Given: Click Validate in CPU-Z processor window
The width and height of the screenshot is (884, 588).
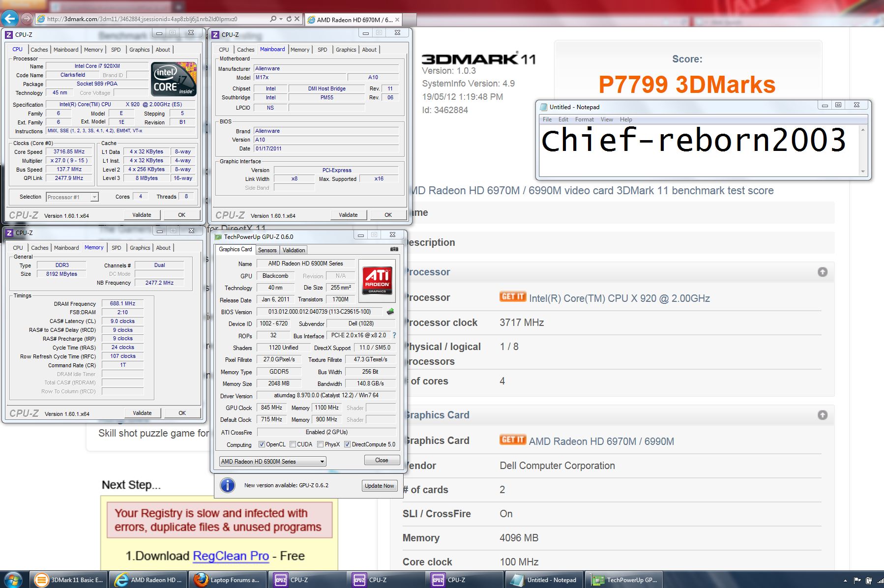Looking at the screenshot, I should click(x=142, y=215).
